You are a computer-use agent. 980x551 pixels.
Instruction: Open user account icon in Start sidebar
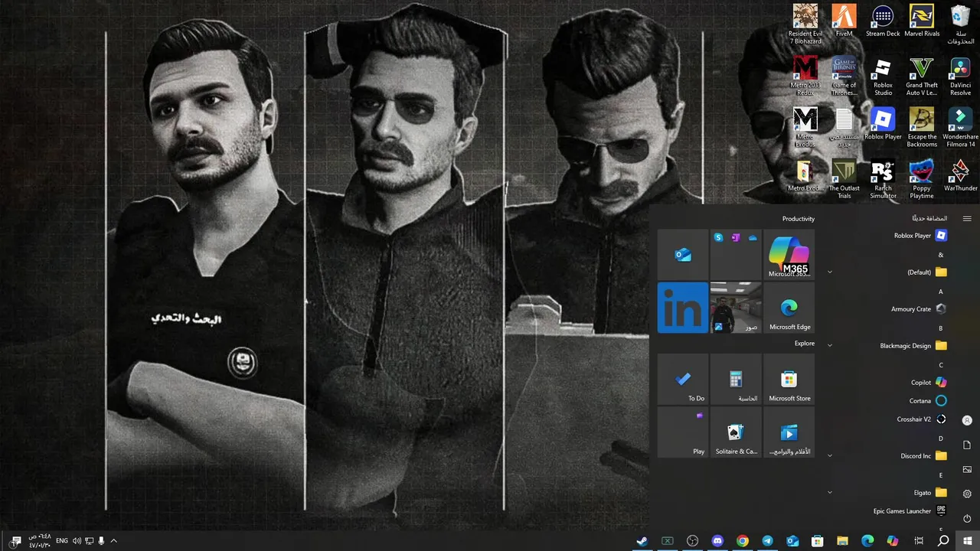[967, 420]
